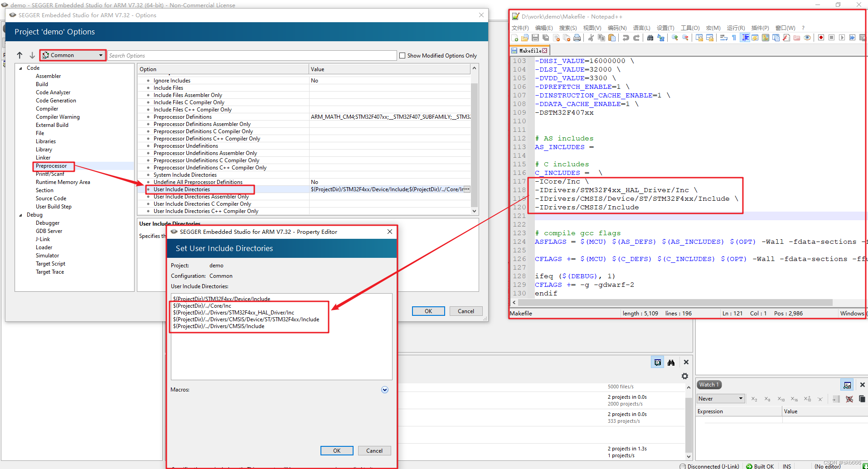Switch to the Makefile tab
The height and width of the screenshot is (469, 868).
tap(529, 50)
